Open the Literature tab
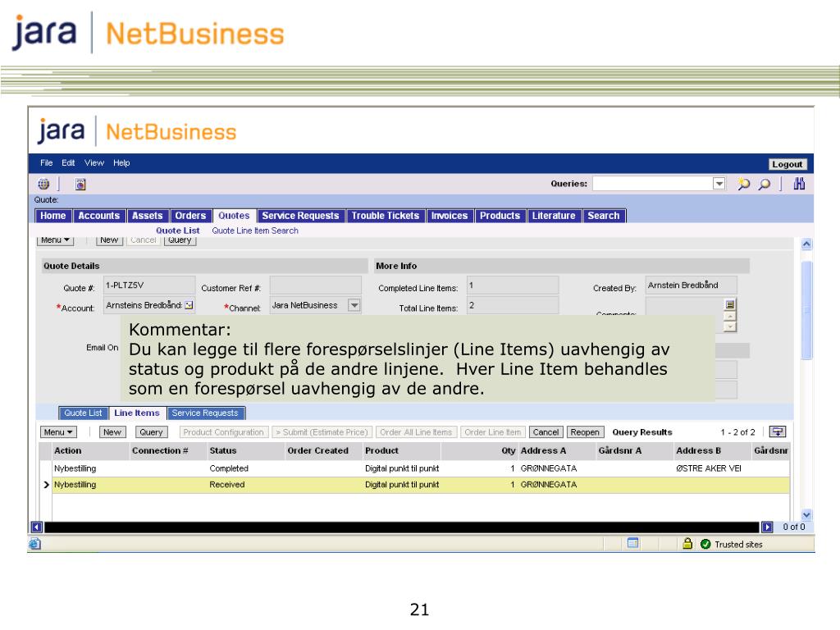The image size is (840, 630). pos(554,216)
